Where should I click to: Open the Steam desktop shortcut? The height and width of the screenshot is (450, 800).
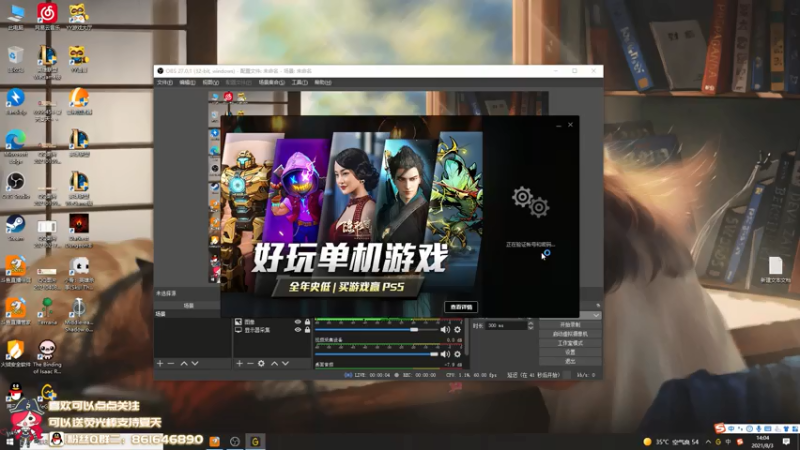click(16, 228)
